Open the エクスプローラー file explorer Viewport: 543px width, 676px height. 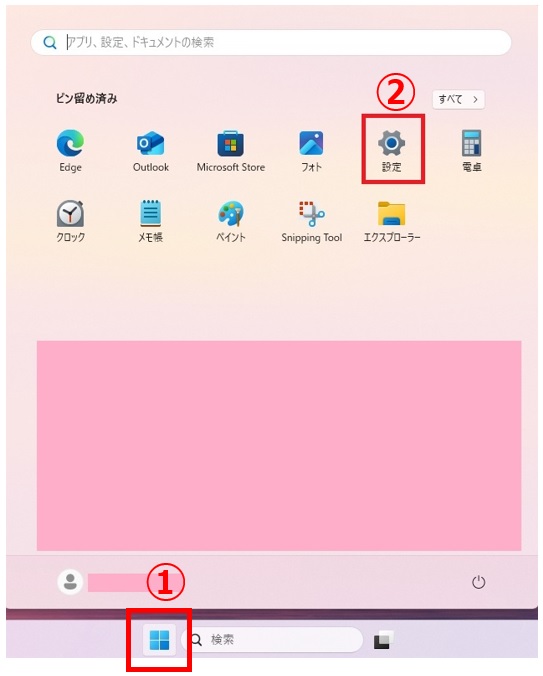[391, 221]
